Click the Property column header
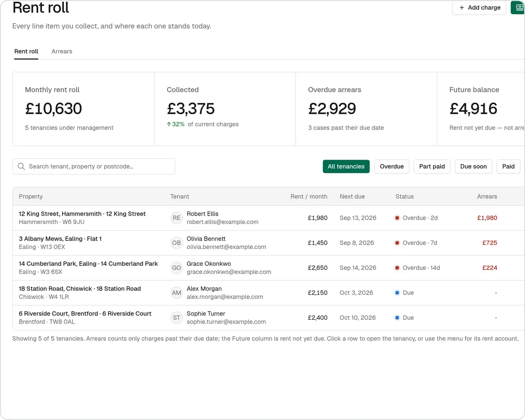 click(x=31, y=196)
